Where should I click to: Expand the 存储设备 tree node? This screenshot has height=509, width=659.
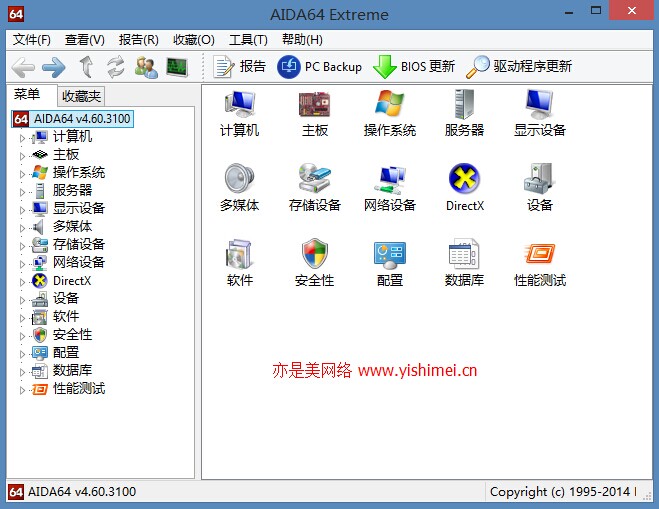22,246
